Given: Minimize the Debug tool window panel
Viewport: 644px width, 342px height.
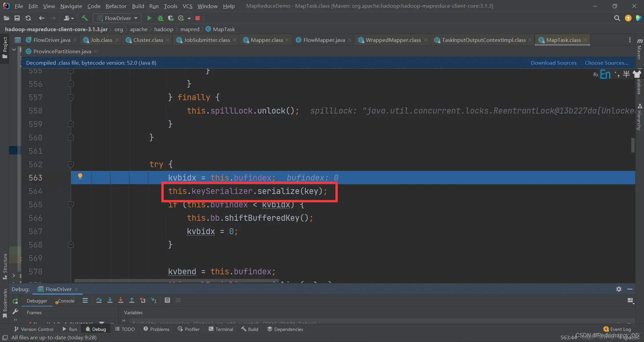Looking at the screenshot, I should tap(630, 289).
